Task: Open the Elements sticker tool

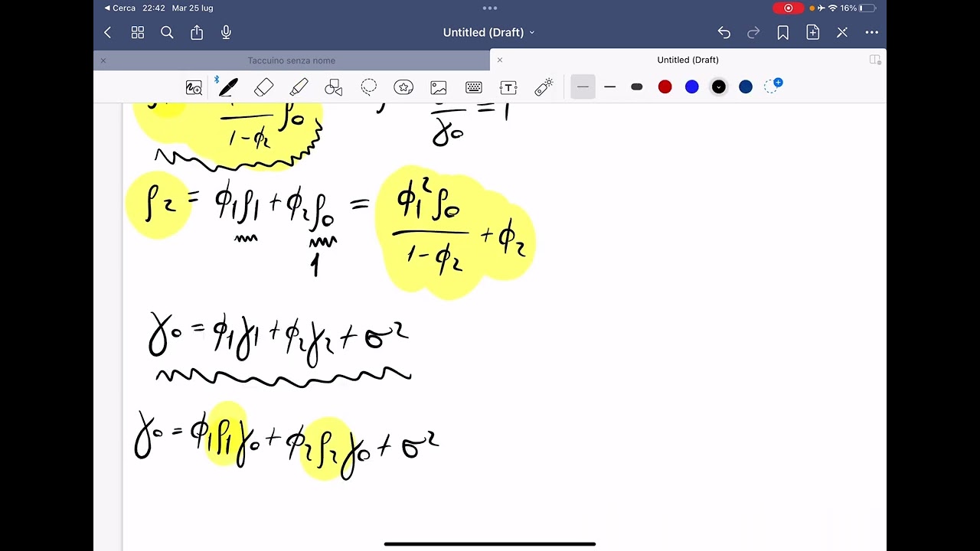Action: tap(403, 87)
